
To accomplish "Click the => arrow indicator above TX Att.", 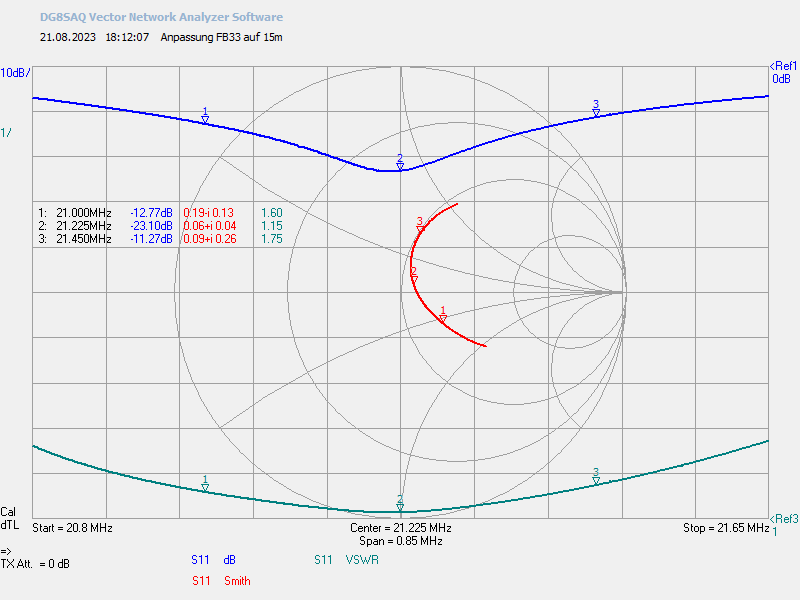I will pos(6,552).
